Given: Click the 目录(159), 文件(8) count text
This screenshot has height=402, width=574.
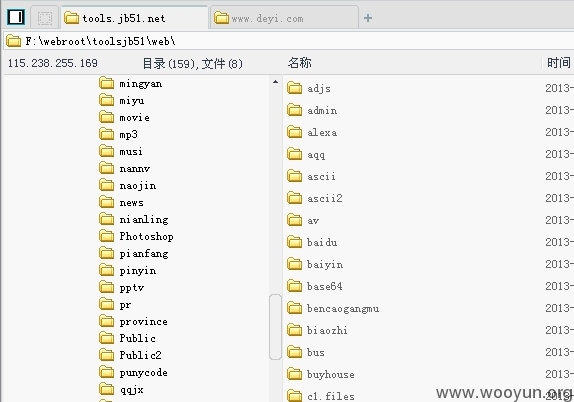Looking at the screenshot, I should coord(192,63).
